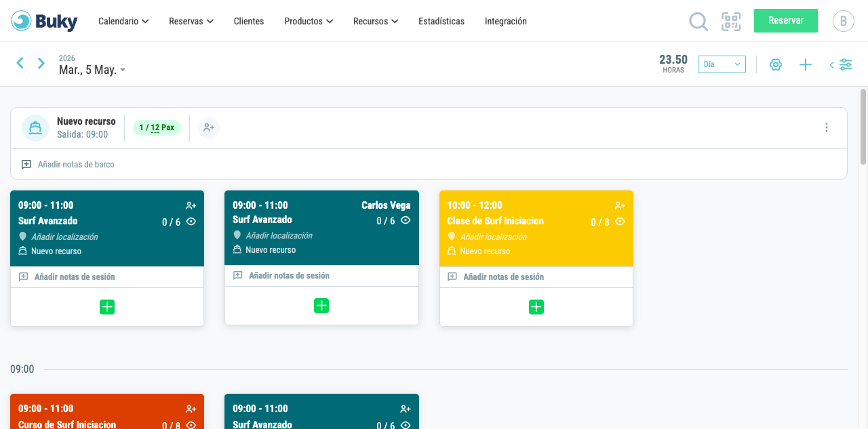This screenshot has width=868, height=429.
Task: Add session notes on first Surf Avanzado
Action: tap(75, 277)
